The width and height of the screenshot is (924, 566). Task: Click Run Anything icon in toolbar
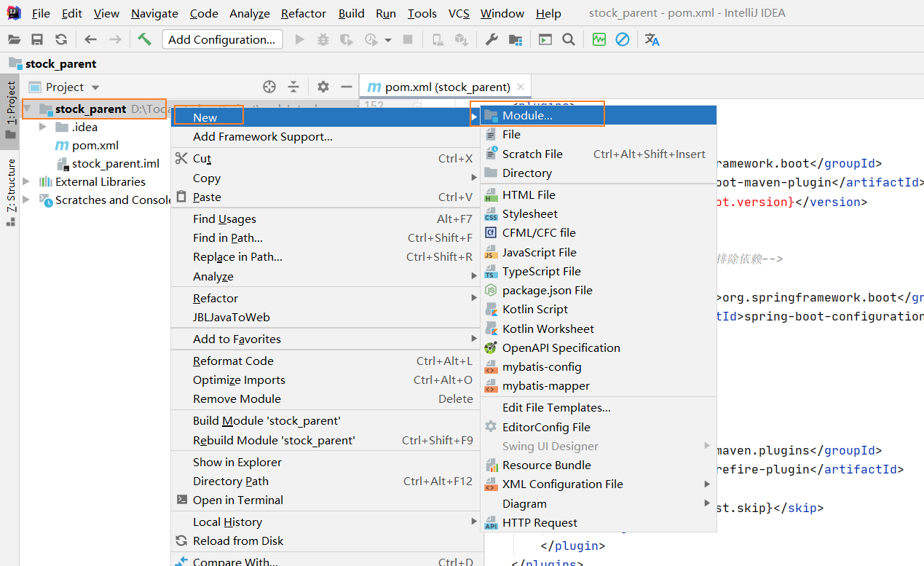coord(545,39)
